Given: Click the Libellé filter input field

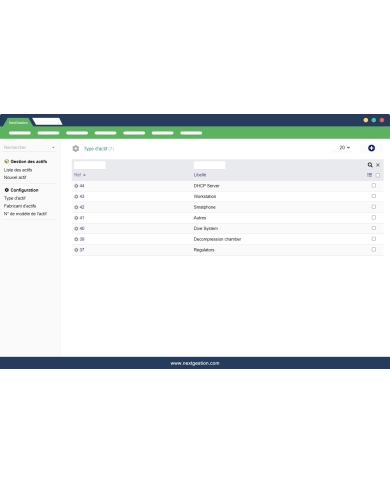Looking at the screenshot, I should [209, 165].
